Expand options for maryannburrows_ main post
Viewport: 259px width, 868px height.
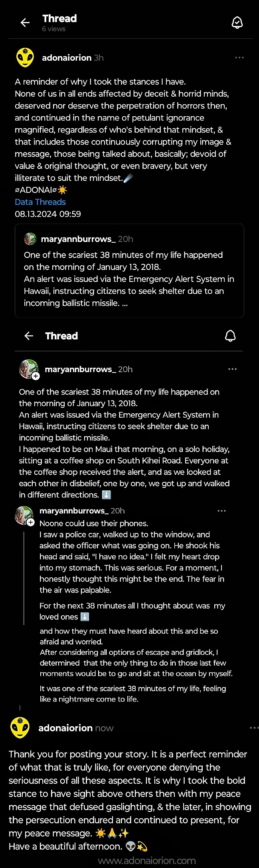(x=232, y=369)
